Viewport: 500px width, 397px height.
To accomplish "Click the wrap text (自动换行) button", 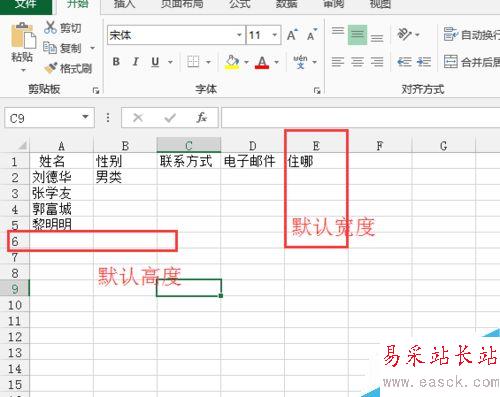I will (471, 34).
